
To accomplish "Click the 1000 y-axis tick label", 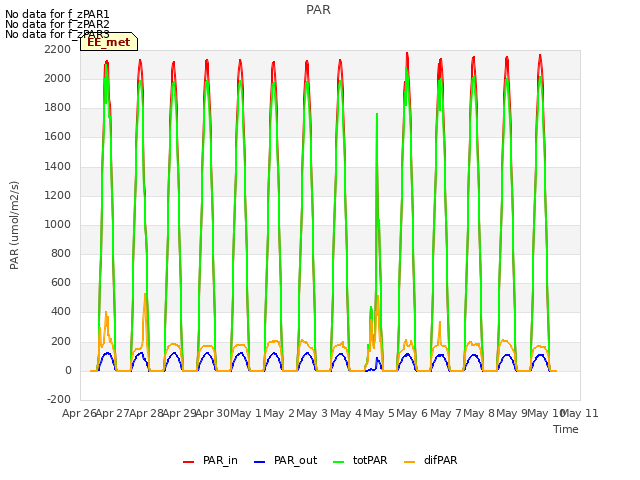I will point(58,224).
